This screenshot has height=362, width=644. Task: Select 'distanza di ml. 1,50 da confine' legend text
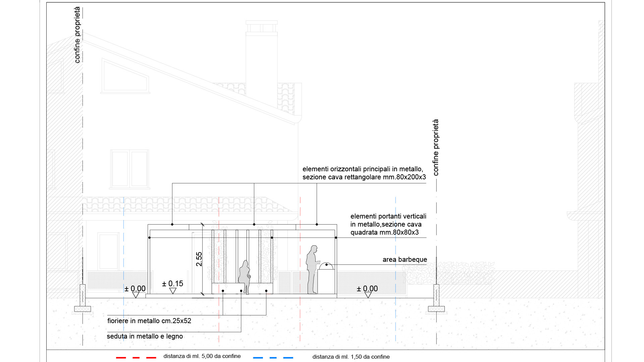pyautogui.click(x=351, y=357)
